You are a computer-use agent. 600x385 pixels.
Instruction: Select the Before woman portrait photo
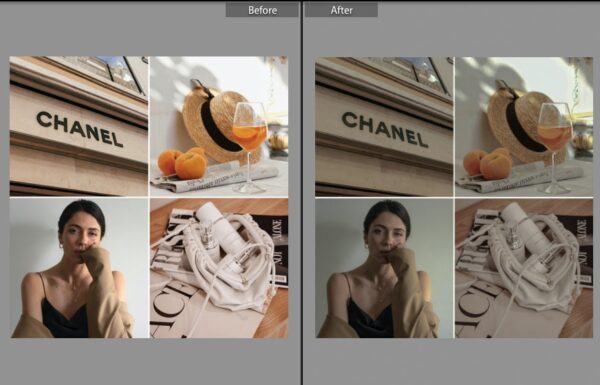coord(78,268)
